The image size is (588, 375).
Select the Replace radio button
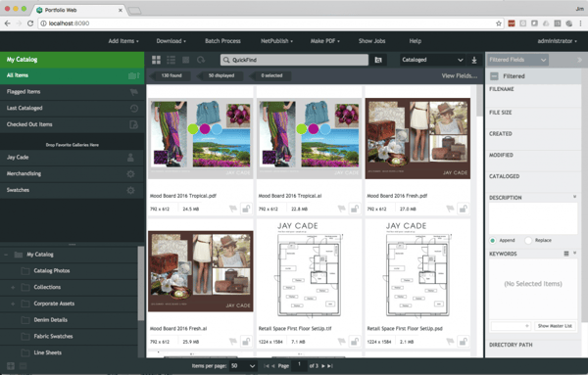pos(528,241)
